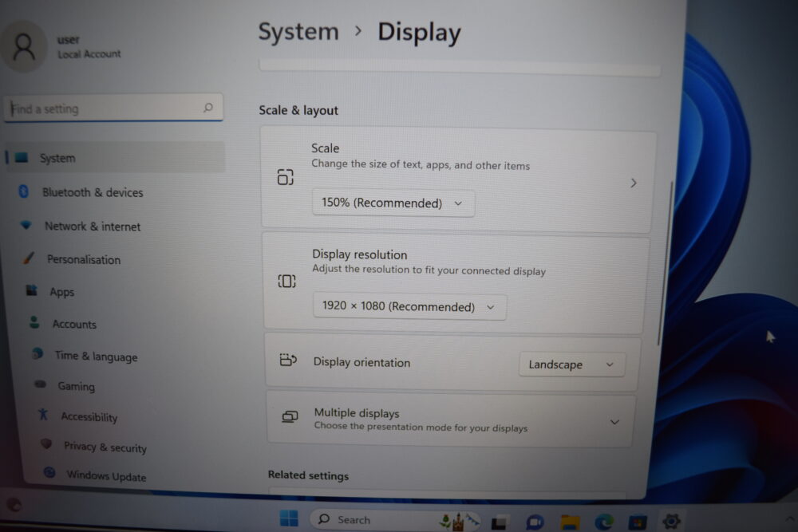Click the Network wifi icon in sidebar
Viewport: 798px width, 532px height.
pyautogui.click(x=26, y=224)
